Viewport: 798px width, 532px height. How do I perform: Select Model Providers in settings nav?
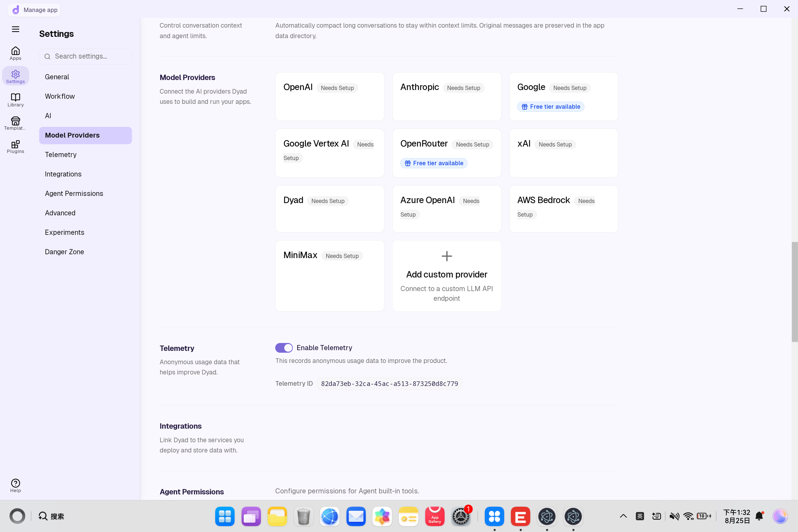coord(85,135)
